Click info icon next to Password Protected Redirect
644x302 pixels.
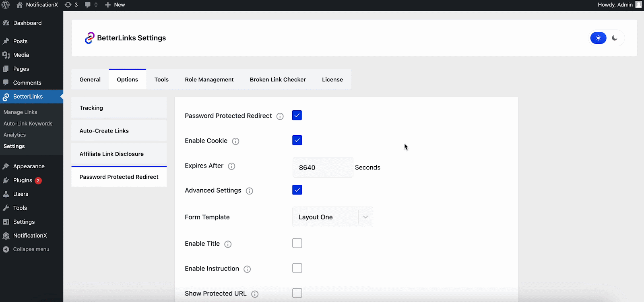pos(280,116)
